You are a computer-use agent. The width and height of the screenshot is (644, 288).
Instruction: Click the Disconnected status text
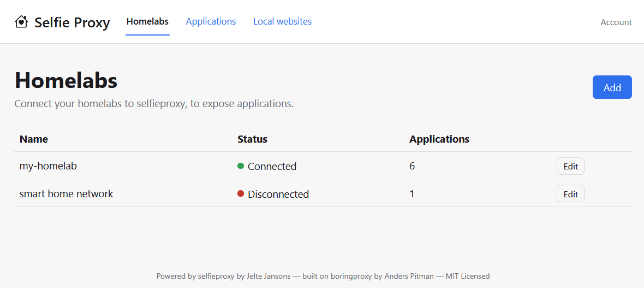[278, 194]
